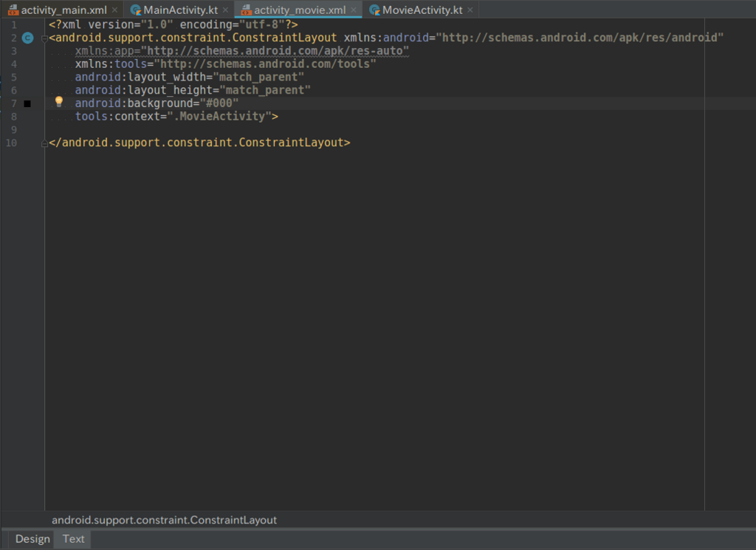Collapse the ConstraintLayout tag fold on line 2
This screenshot has width=756, height=550.
pyautogui.click(x=44, y=38)
